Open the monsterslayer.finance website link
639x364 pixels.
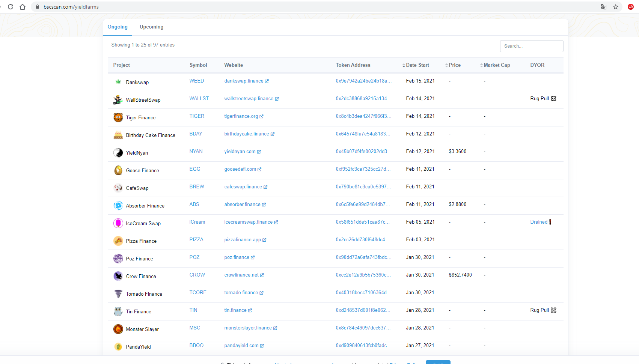tap(251, 328)
